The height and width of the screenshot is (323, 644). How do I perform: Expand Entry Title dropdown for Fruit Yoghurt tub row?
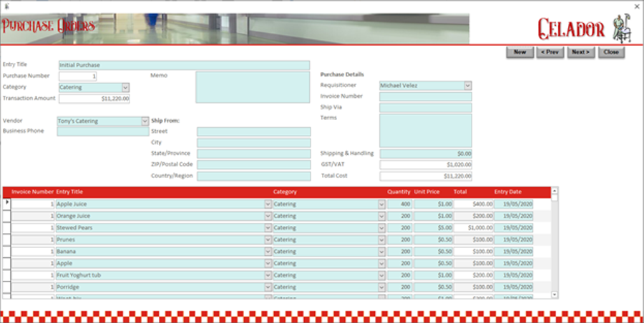pos(268,275)
